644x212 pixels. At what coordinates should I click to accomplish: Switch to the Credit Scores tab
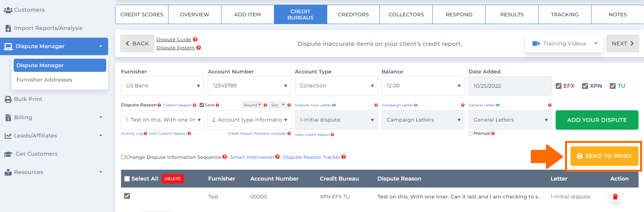(x=142, y=14)
